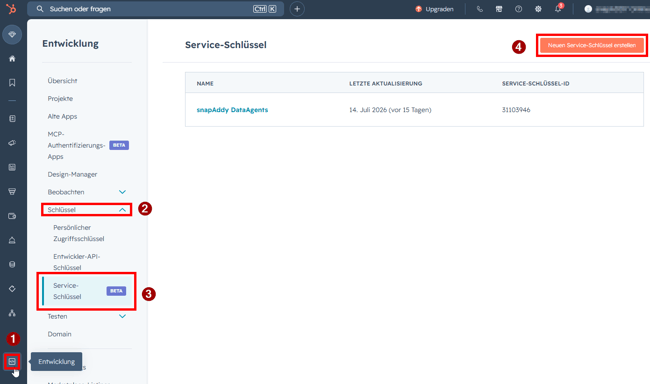The image size is (650, 384).
Task: Open Design-Manager menu item
Action: 72,174
